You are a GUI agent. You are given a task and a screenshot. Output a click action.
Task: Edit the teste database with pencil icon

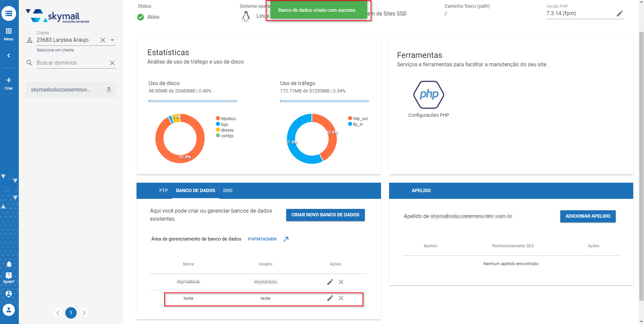[x=330, y=298]
